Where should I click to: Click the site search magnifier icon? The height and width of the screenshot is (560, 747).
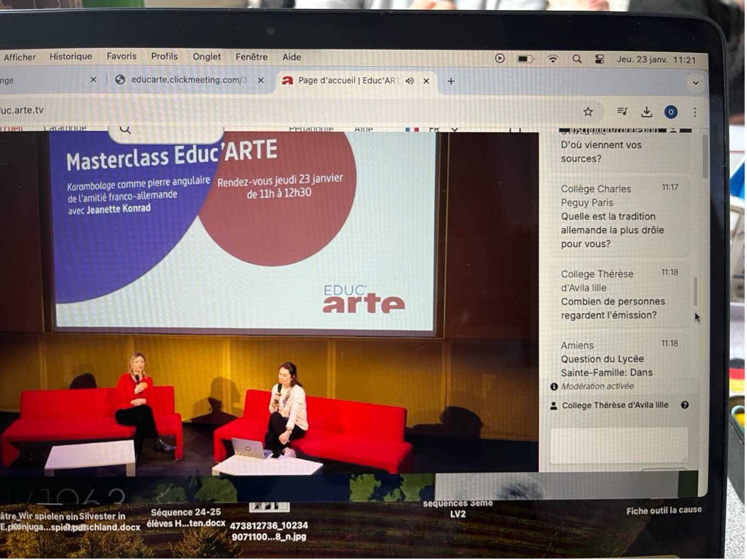(125, 130)
